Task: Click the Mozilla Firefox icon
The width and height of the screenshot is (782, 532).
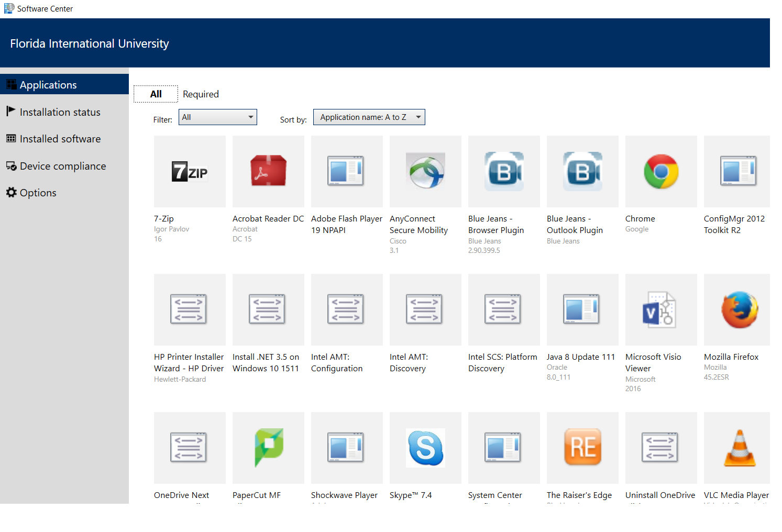Action: (x=739, y=310)
